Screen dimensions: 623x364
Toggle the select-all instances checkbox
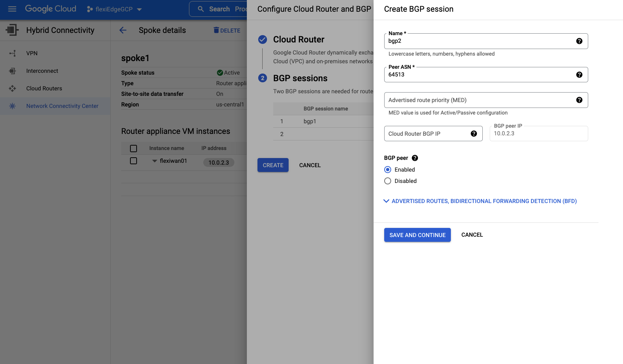[133, 149]
